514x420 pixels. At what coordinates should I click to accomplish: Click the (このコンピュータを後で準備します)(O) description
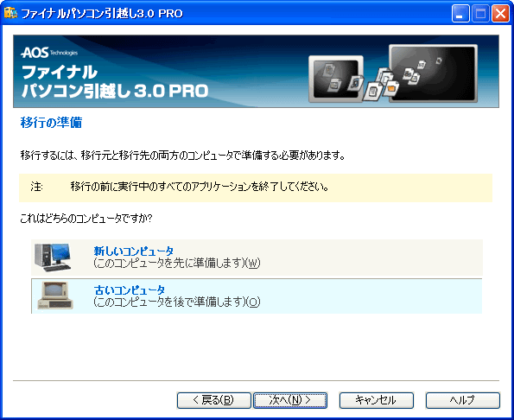point(177,302)
